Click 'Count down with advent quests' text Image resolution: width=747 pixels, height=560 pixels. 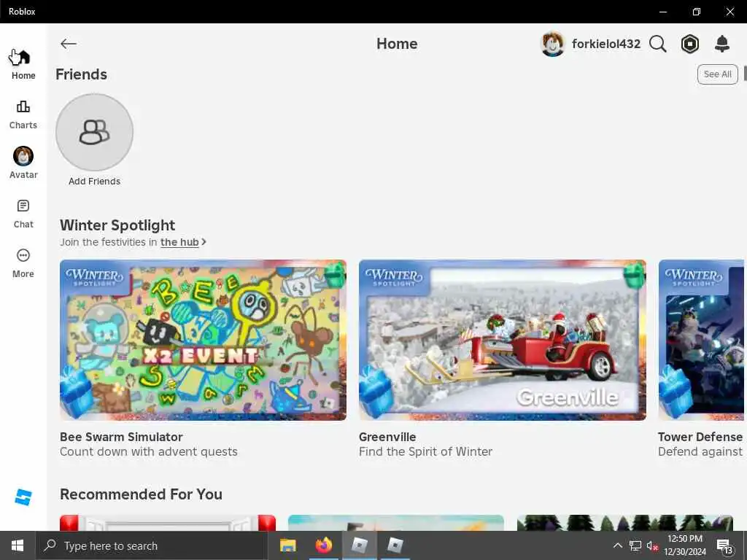tap(149, 451)
